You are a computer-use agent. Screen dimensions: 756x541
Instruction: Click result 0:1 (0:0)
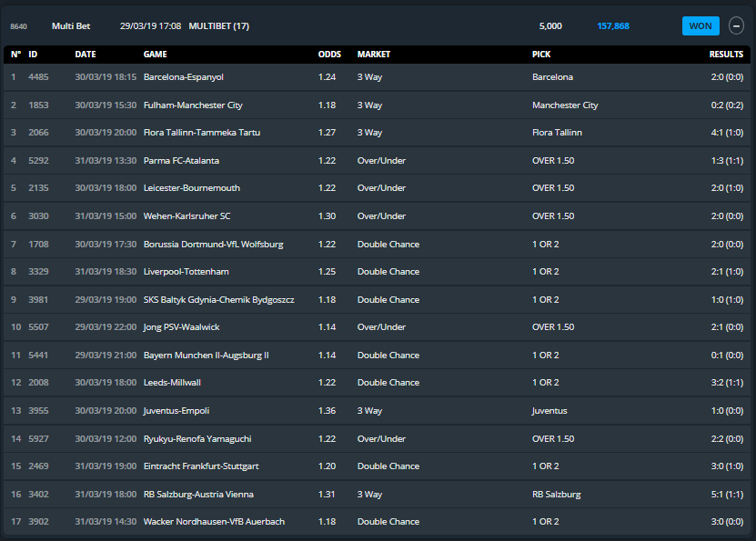point(727,355)
